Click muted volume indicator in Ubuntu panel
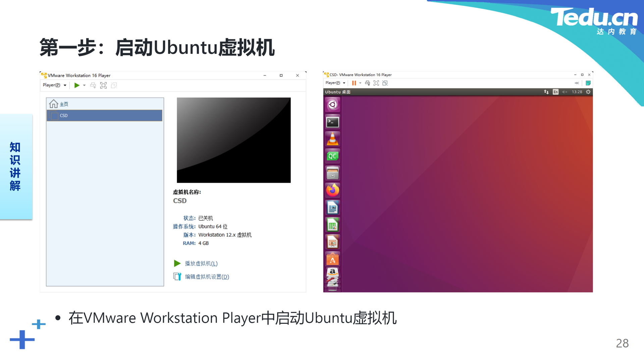Screen dimensions: 644x362 click(x=565, y=92)
